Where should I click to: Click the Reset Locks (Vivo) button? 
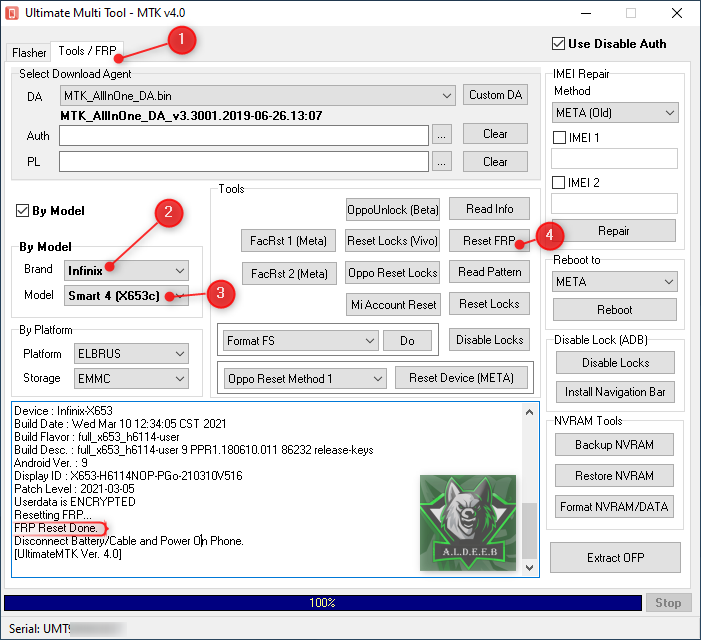point(393,241)
